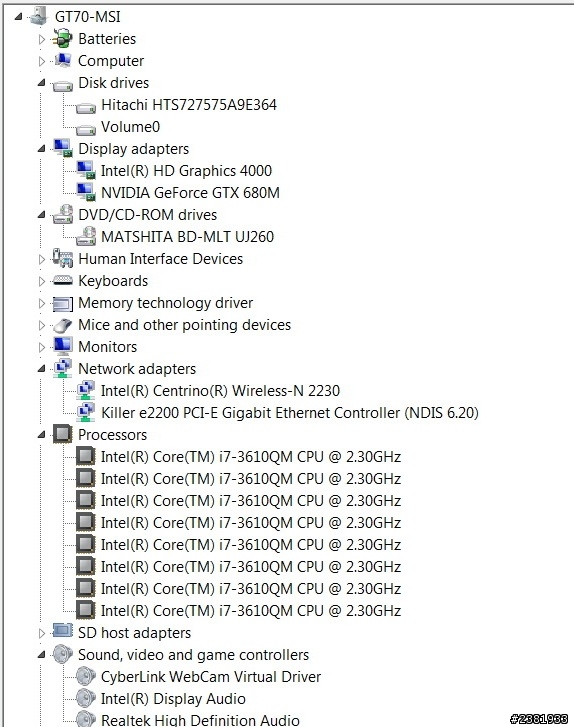Image resolution: width=574 pixels, height=727 pixels.
Task: Select 'CyberLink WebCam Virtual Driver' text
Action: (x=211, y=676)
